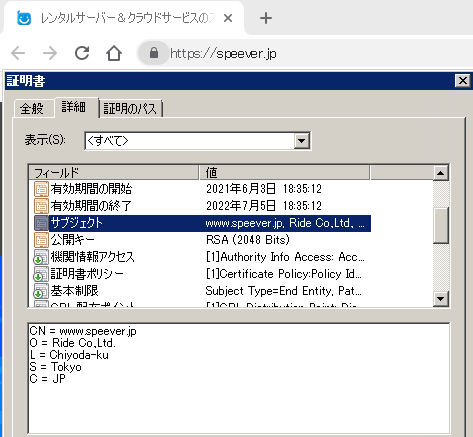Click value [1]Authority Info Access
Image resolution: width=473 pixels, height=437 pixels.
pyautogui.click(x=285, y=257)
